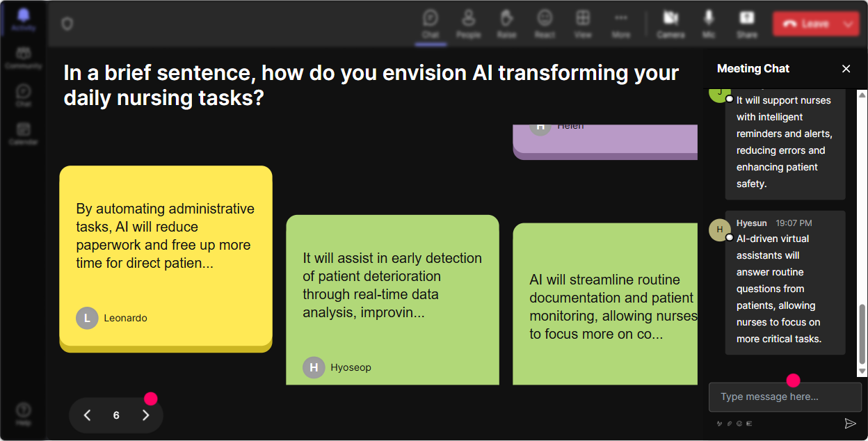Image resolution: width=868 pixels, height=441 pixels.
Task: Click the Meeting Chat heading
Action: coord(753,69)
